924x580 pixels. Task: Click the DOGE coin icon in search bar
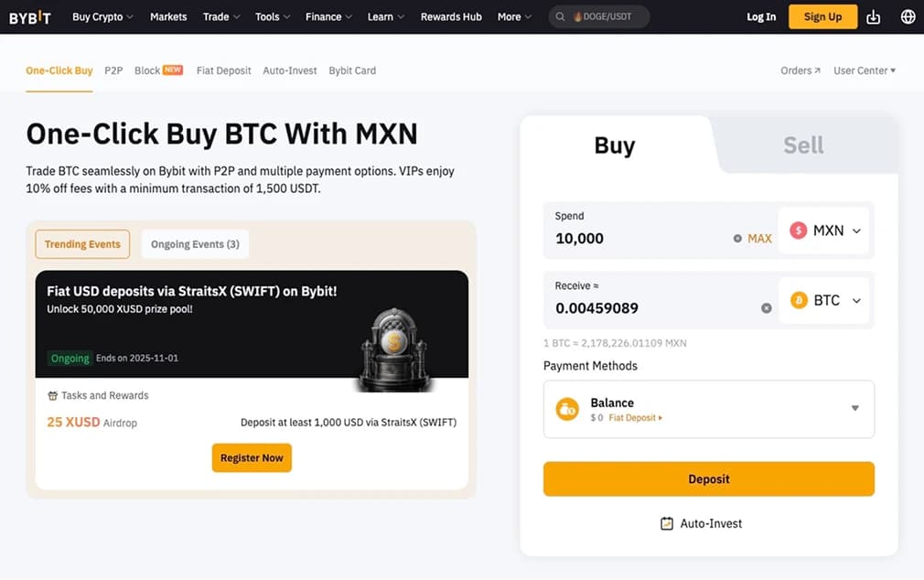pyautogui.click(x=576, y=16)
